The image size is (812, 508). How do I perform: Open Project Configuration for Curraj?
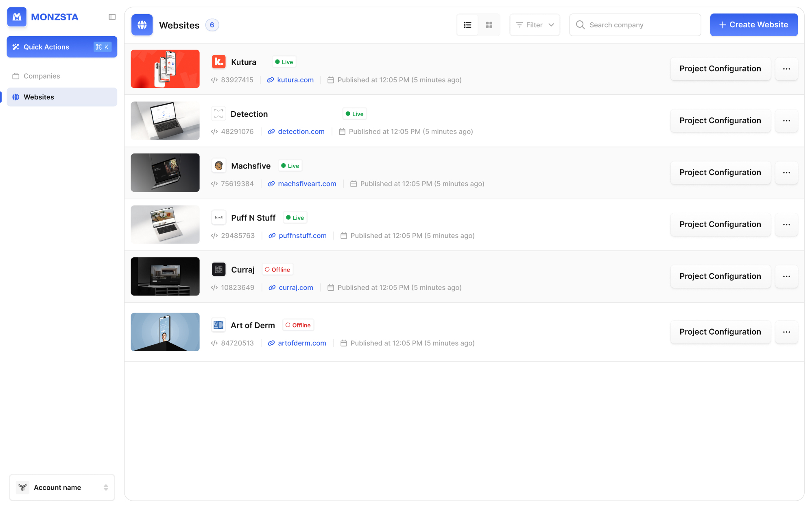[720, 276]
